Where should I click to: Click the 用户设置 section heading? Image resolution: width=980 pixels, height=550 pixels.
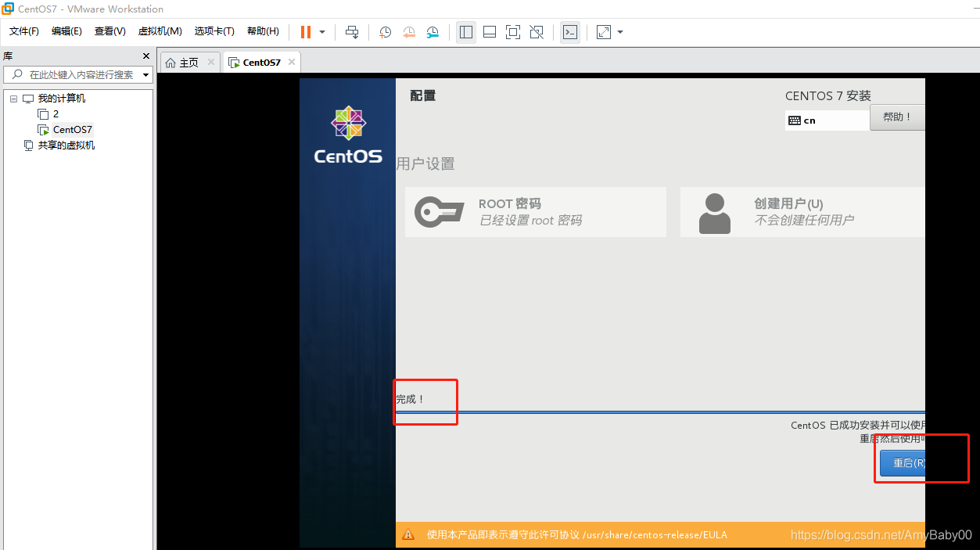pos(425,164)
